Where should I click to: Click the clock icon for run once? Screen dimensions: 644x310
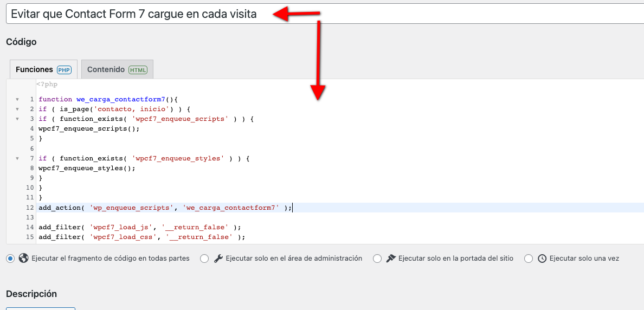click(542, 259)
